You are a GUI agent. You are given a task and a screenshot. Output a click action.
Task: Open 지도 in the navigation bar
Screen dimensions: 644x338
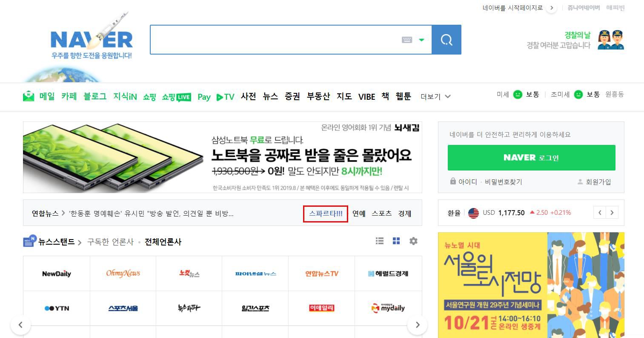[x=344, y=97]
